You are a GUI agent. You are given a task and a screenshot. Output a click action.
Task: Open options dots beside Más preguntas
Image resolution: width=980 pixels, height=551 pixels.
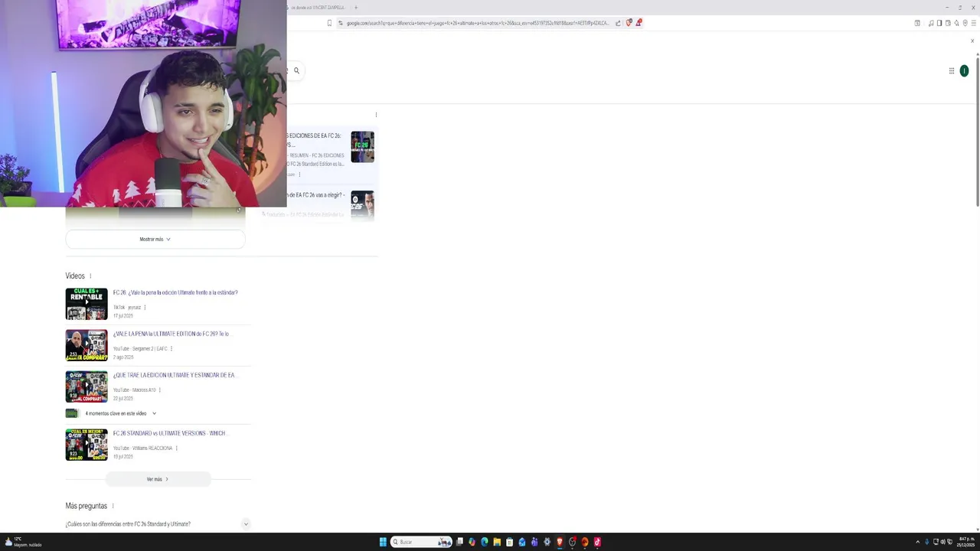click(x=113, y=506)
